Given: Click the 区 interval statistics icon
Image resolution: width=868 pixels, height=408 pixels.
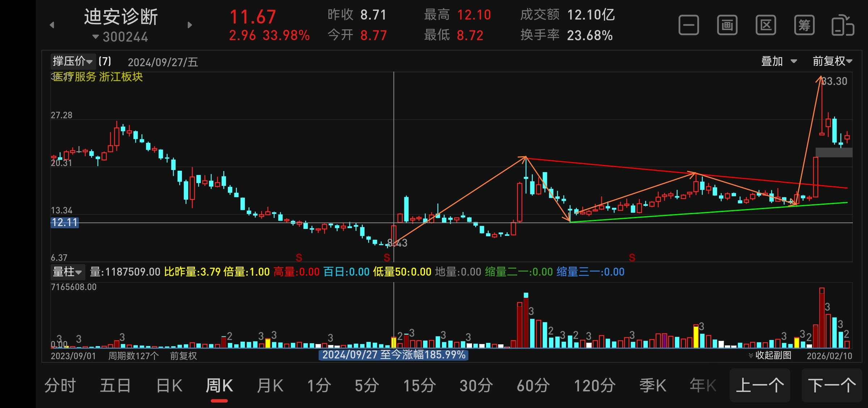Looking at the screenshot, I should coord(766,25).
